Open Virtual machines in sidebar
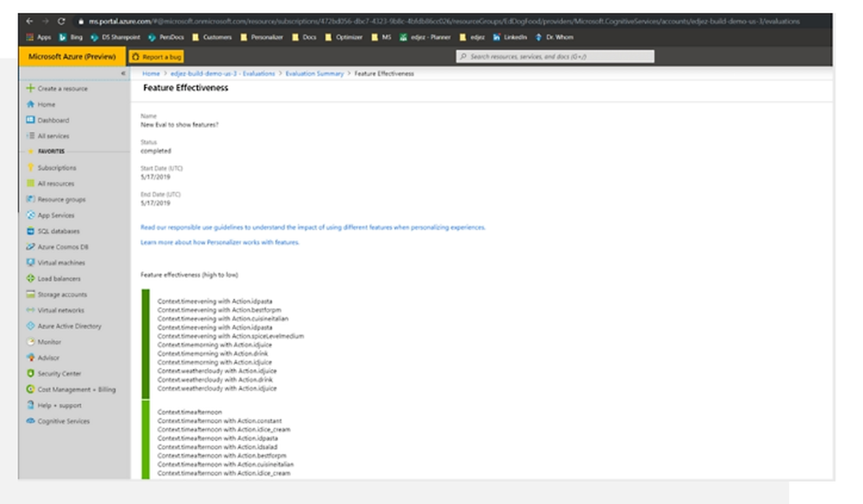Screen dimensions: 863x504 tap(55, 263)
